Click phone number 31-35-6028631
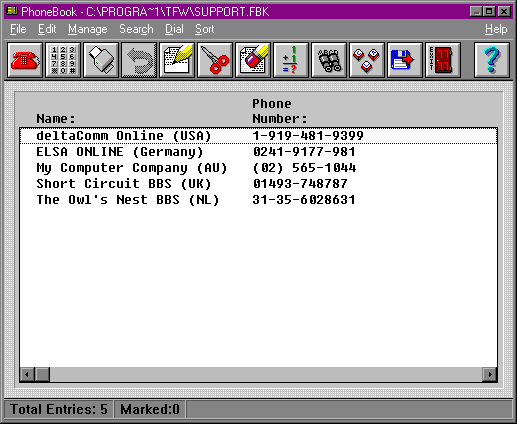This screenshot has height=424, width=517. (304, 200)
